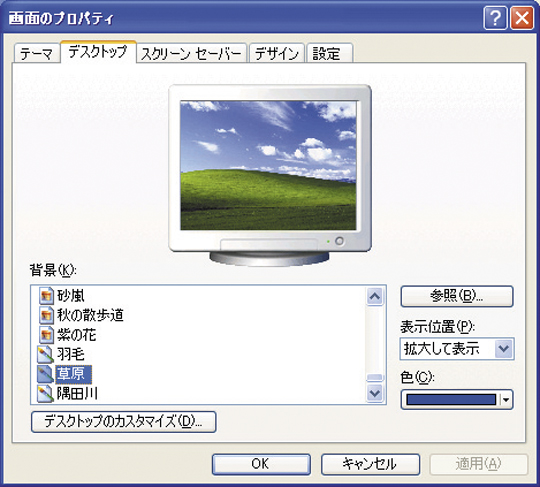This screenshot has height=487, width=540.
Task: Open the デザイン tab
Action: [x=277, y=54]
